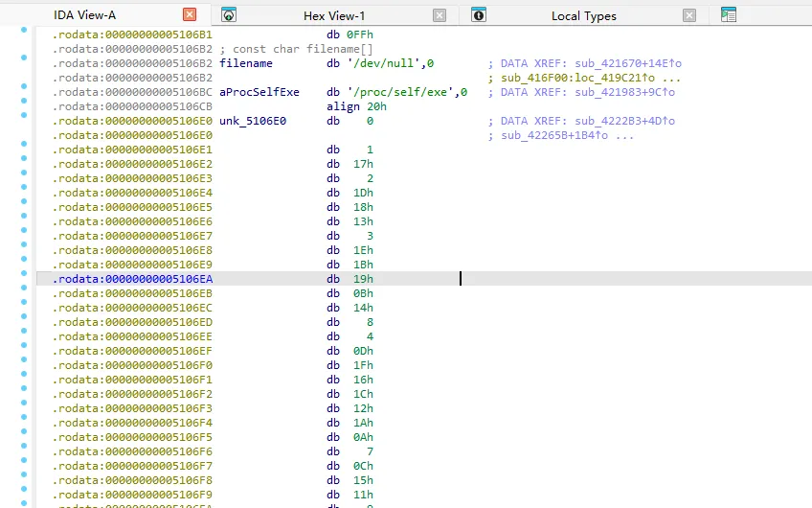Image resolution: width=812 pixels, height=508 pixels.
Task: Click the filename label
Action: 245,63
